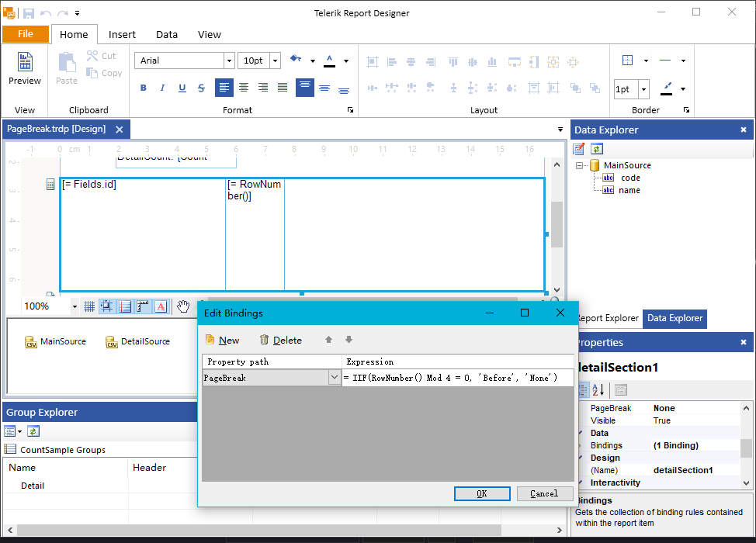Toggle snap to grid icon
The image size is (756, 543).
click(107, 306)
